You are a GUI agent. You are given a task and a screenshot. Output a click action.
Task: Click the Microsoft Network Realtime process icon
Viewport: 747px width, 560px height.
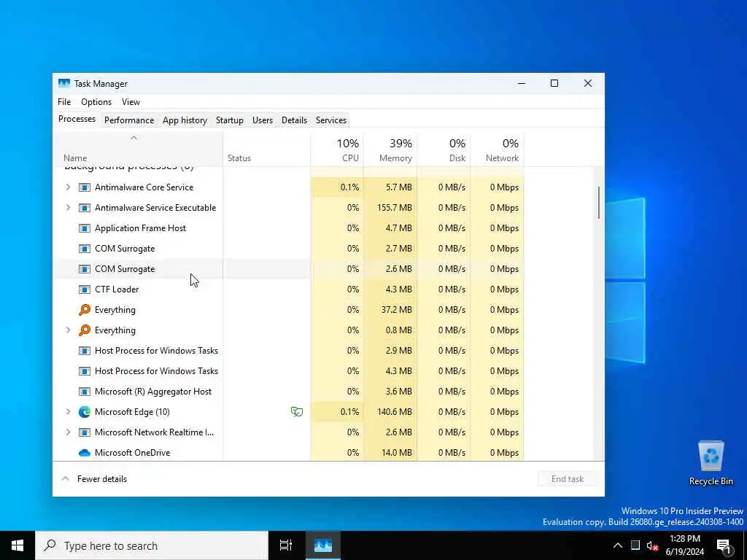click(x=85, y=432)
